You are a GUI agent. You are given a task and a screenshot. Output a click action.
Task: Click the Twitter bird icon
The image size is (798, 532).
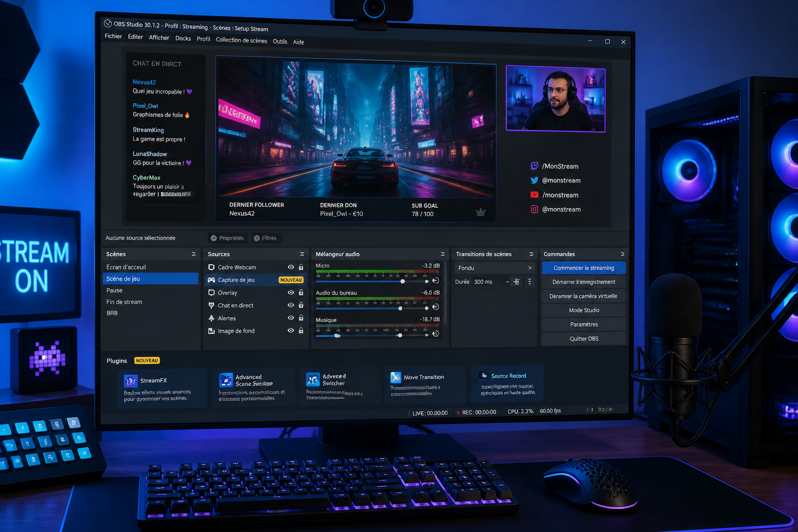(x=534, y=180)
